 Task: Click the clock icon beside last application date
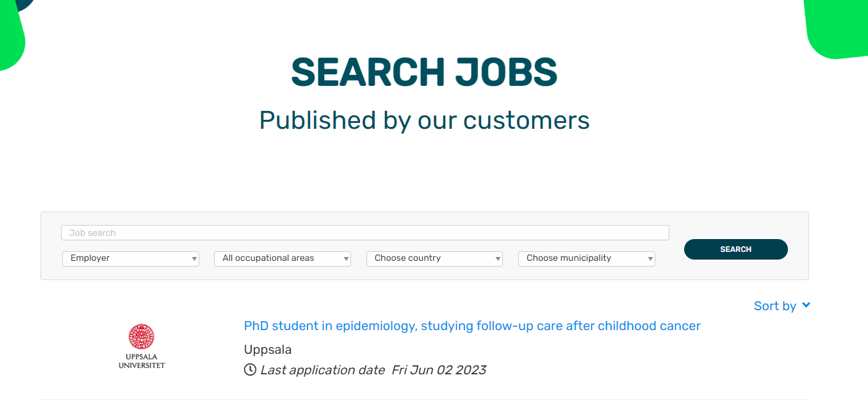coord(250,370)
